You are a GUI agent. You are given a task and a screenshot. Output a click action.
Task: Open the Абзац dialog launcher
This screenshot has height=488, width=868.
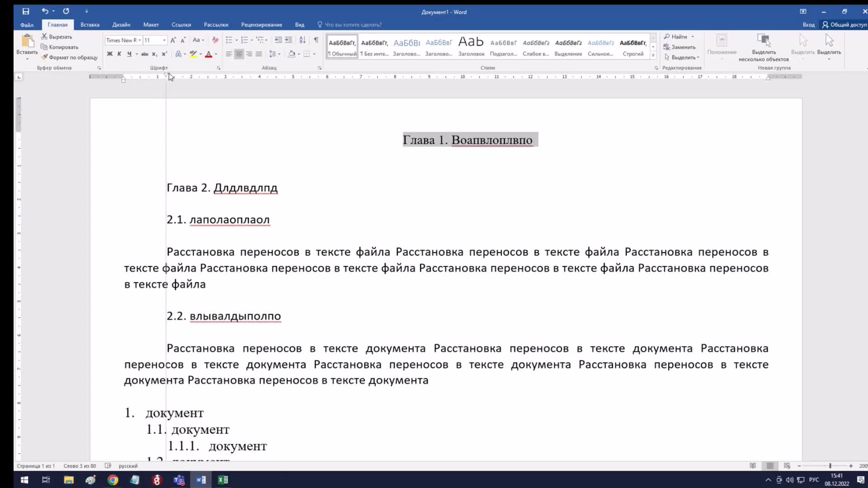coord(320,68)
